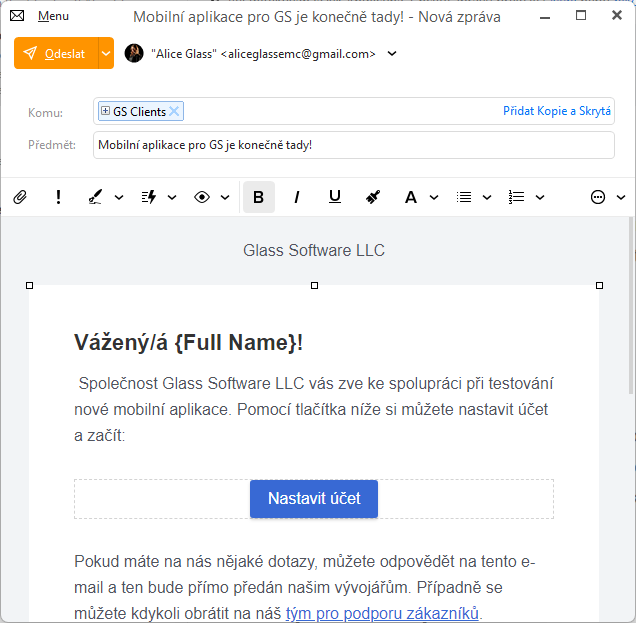636x623 pixels.
Task: Click the font A icon
Action: pos(410,198)
